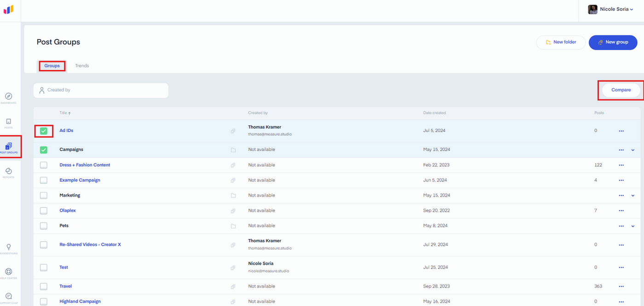Click the Travel group title

(x=65, y=286)
